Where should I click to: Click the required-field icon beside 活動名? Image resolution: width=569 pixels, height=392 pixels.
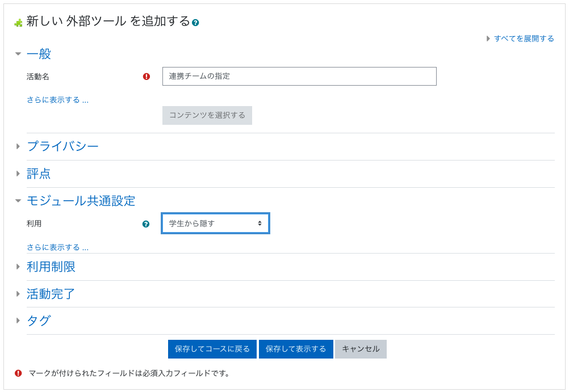pyautogui.click(x=147, y=77)
